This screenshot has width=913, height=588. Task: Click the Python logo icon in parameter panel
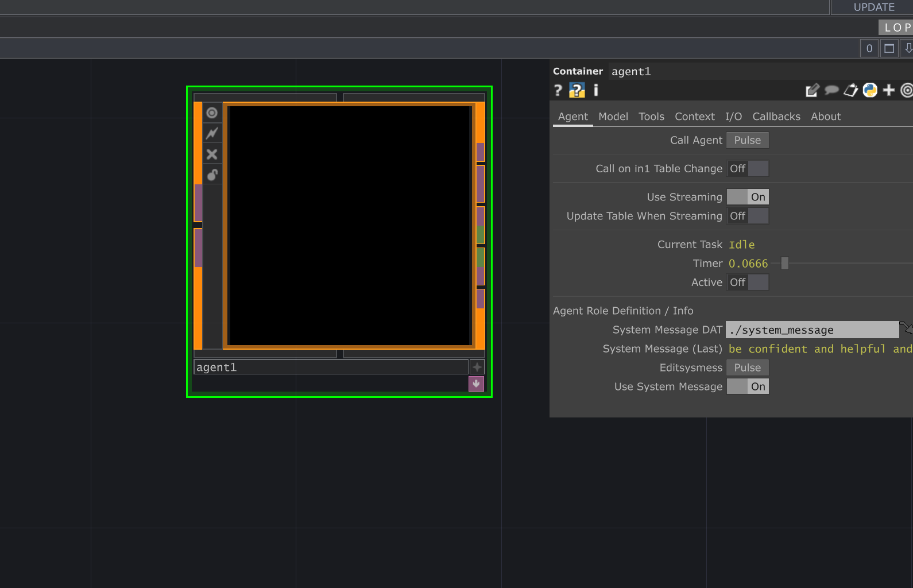tap(870, 90)
